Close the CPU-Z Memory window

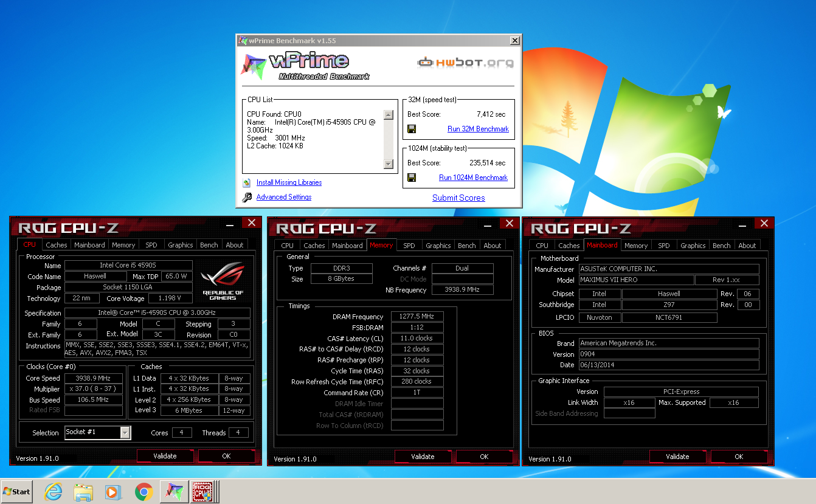pos(510,223)
